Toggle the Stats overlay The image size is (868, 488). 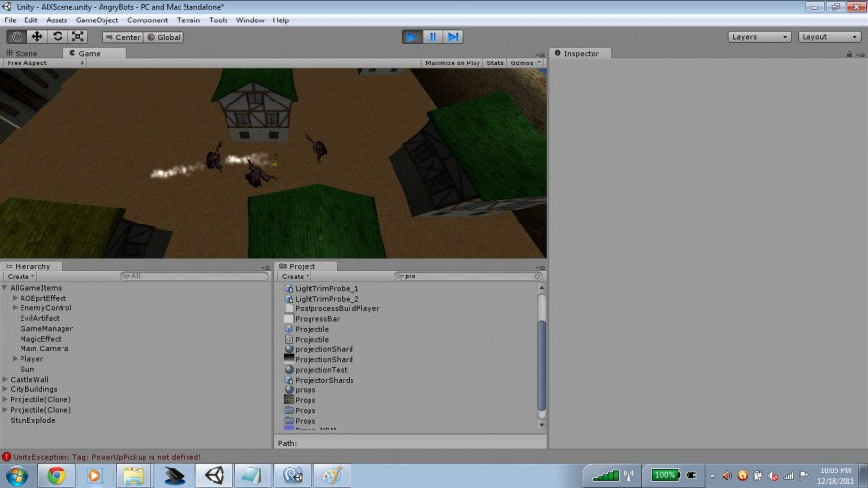coord(495,63)
